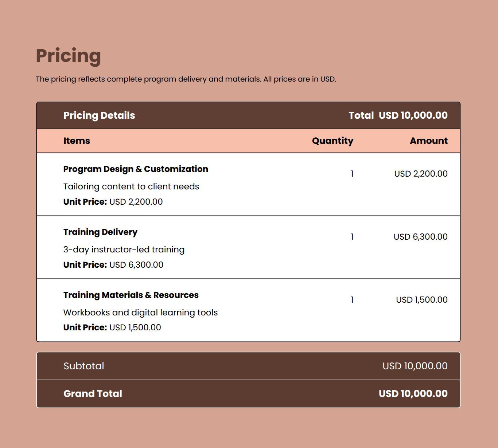Click Training Materials & Resources item title
The width and height of the screenshot is (498, 448).
click(131, 295)
